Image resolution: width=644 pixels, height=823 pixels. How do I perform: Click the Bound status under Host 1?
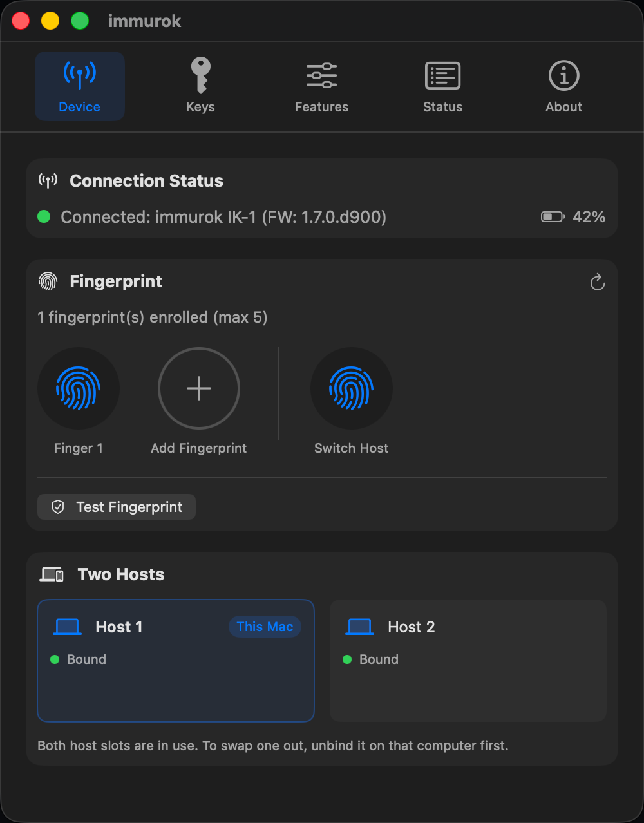pyautogui.click(x=78, y=659)
